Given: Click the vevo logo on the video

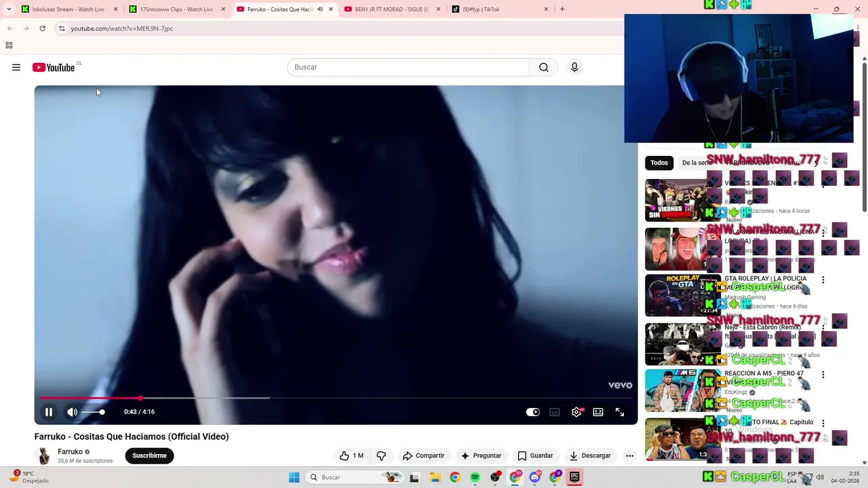Looking at the screenshot, I should click(620, 385).
